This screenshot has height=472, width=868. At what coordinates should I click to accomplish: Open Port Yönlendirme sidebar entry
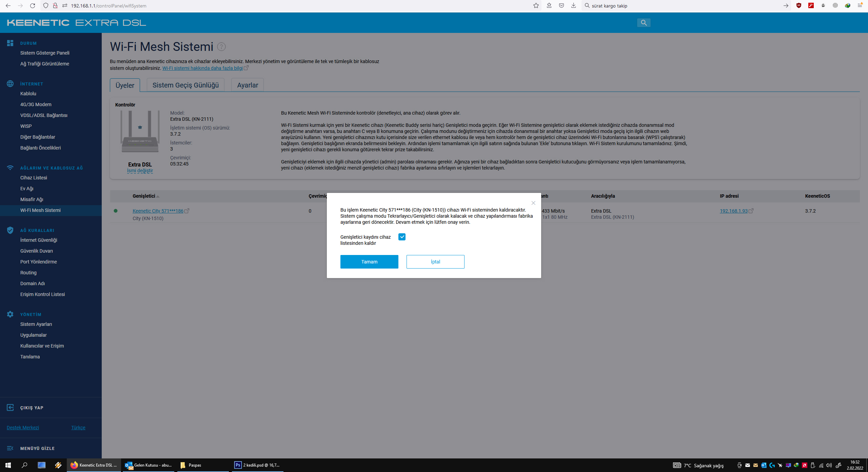click(x=39, y=262)
